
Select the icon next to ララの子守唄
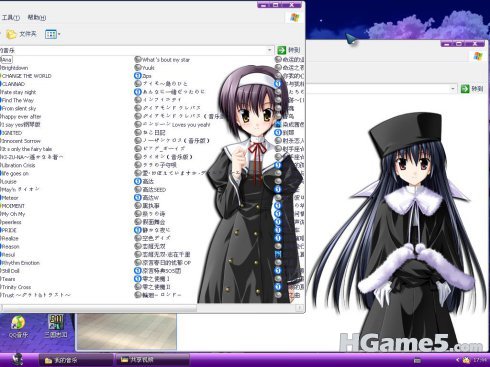click(138, 165)
